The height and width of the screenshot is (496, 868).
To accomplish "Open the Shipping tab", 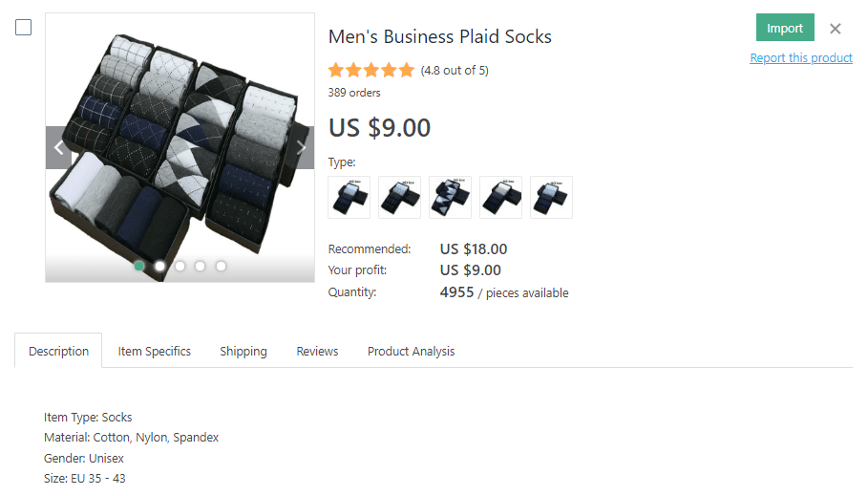I will pos(243,351).
